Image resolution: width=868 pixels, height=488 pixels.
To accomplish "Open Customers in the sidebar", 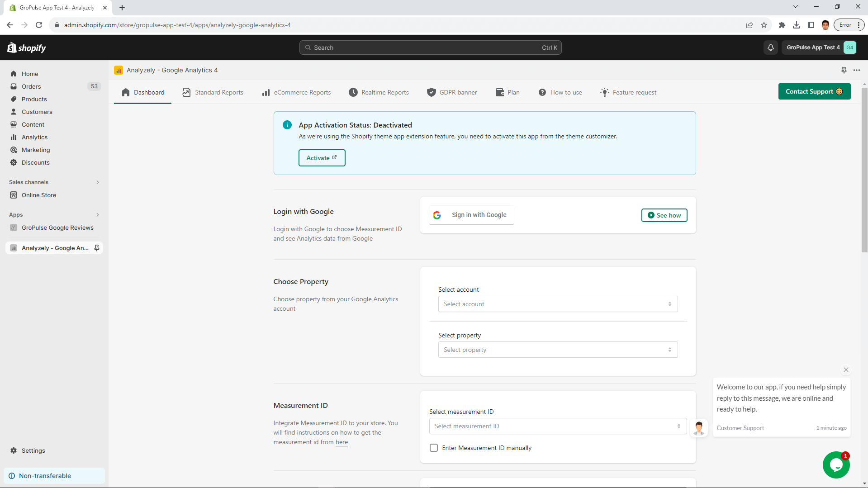I will [37, 112].
